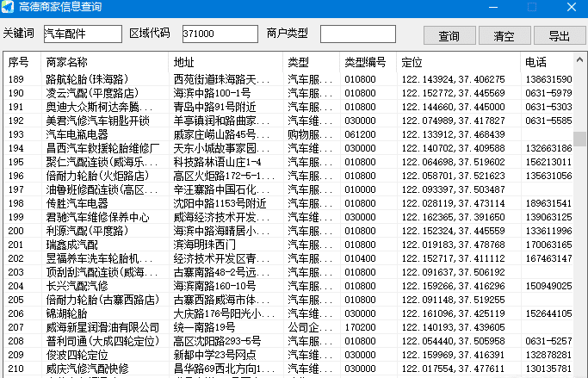Focus the empty 商户类型 input field
Image resolution: width=588 pixels, height=378 pixels.
coord(358,34)
